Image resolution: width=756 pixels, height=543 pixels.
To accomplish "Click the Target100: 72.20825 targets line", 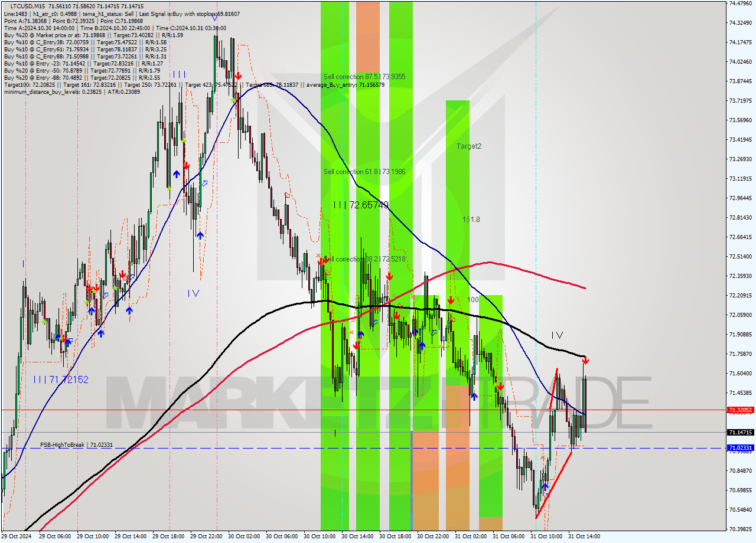I will point(194,84).
